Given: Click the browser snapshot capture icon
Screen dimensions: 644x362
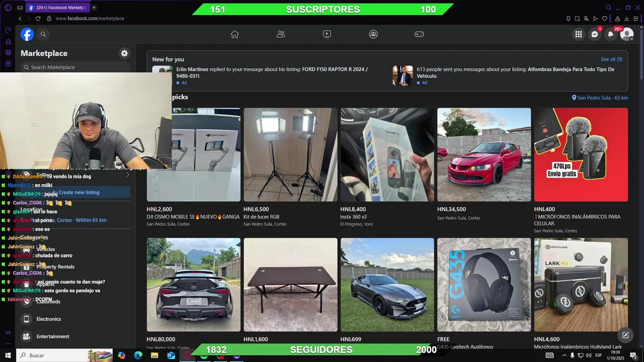Looking at the screenshot, I should pyautogui.click(x=577, y=19).
